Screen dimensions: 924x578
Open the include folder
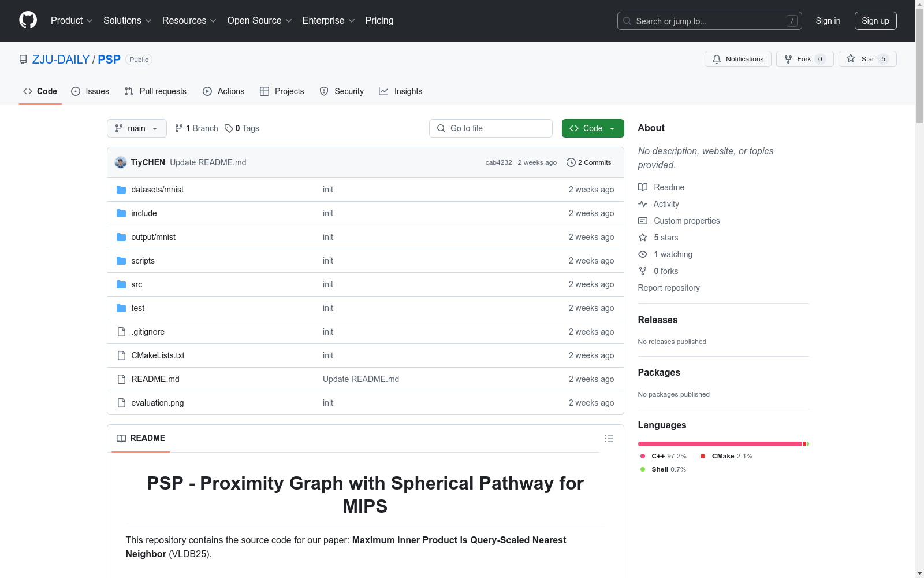144,213
